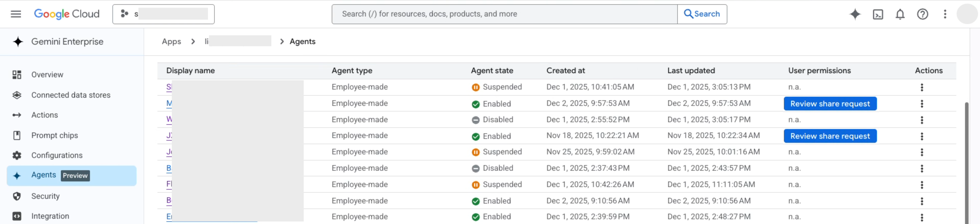Select Prompt chips in sidebar
This screenshot has height=224, width=980.
(55, 135)
